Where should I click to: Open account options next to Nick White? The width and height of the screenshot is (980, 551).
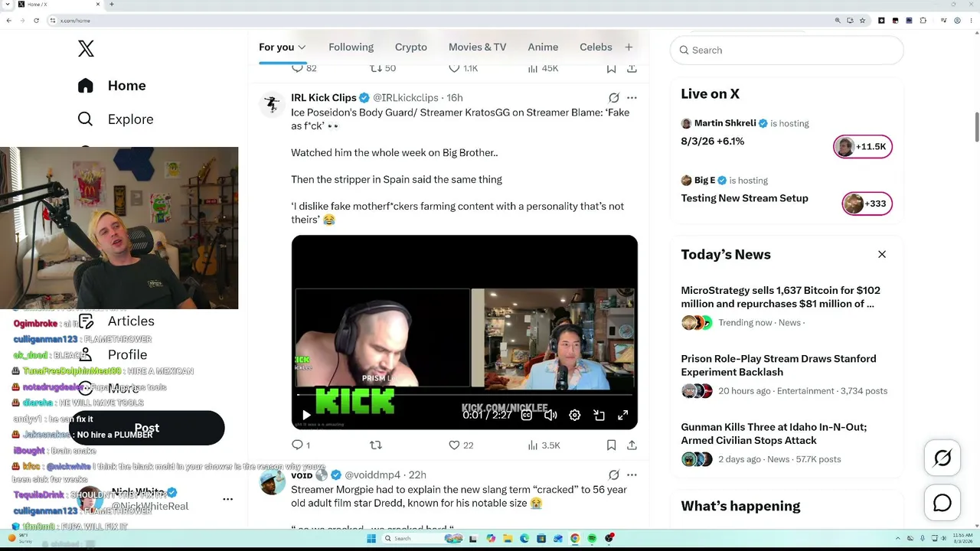(x=227, y=499)
